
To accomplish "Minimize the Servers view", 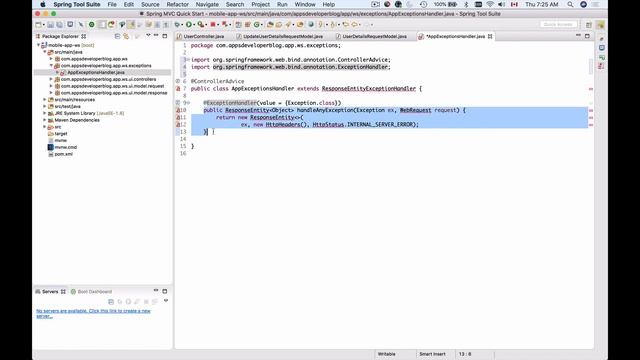I will click(156, 291).
